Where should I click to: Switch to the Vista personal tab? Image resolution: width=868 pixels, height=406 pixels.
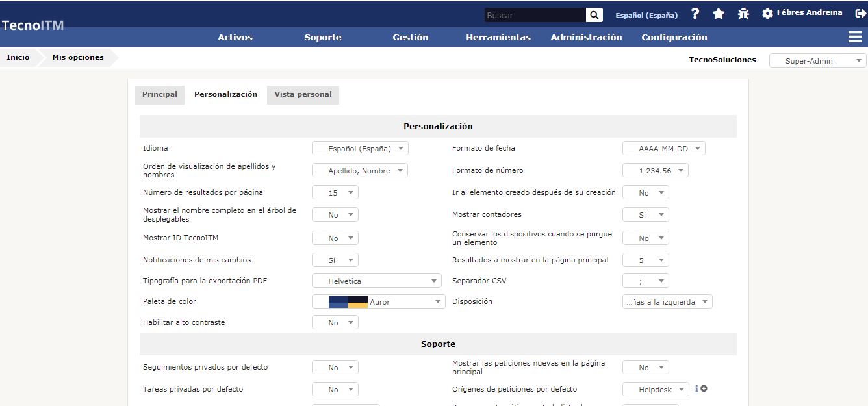[x=303, y=94]
